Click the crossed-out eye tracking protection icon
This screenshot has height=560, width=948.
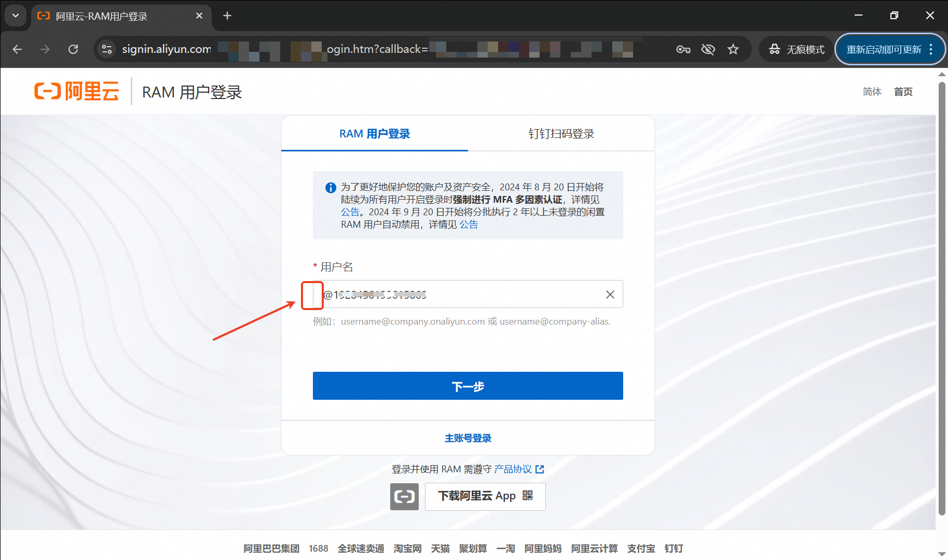(708, 49)
